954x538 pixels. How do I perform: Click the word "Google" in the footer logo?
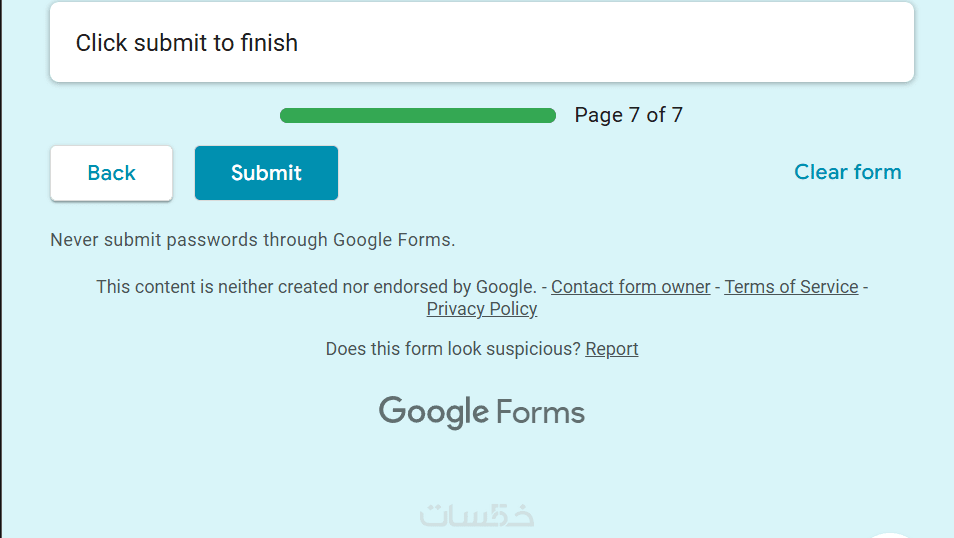(x=433, y=412)
